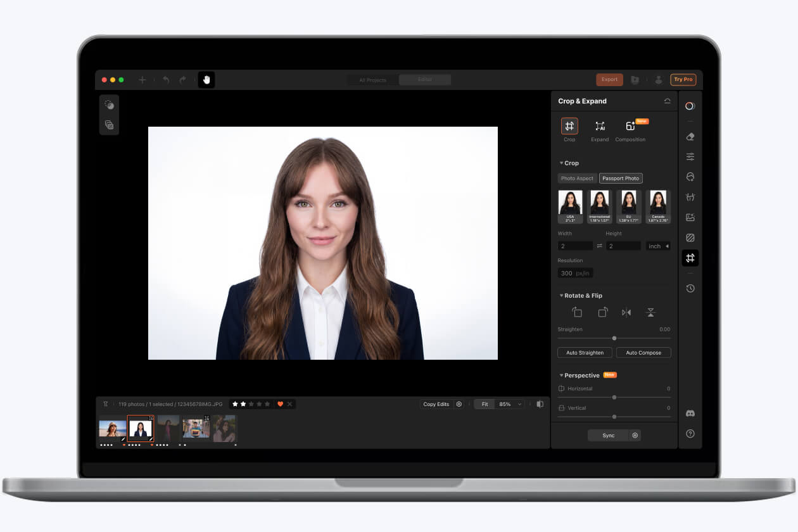Open the edit history panel in sidebar
The image size is (798, 532).
tap(690, 288)
